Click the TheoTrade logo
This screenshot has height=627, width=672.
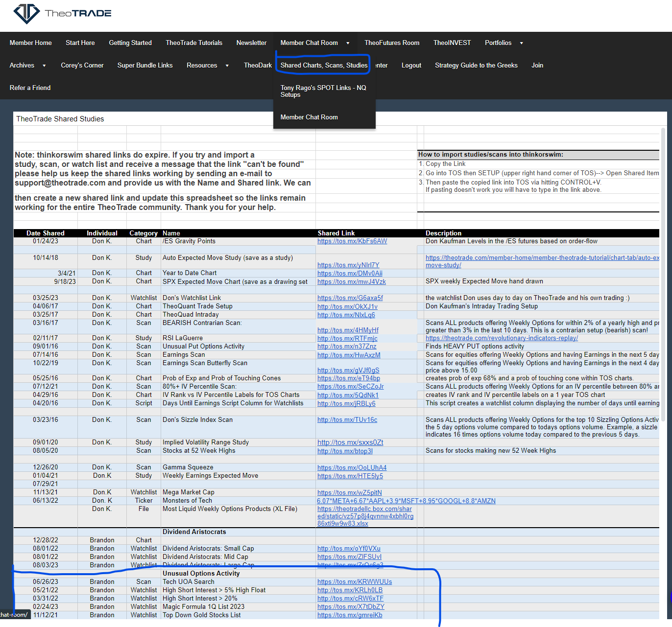(62, 14)
